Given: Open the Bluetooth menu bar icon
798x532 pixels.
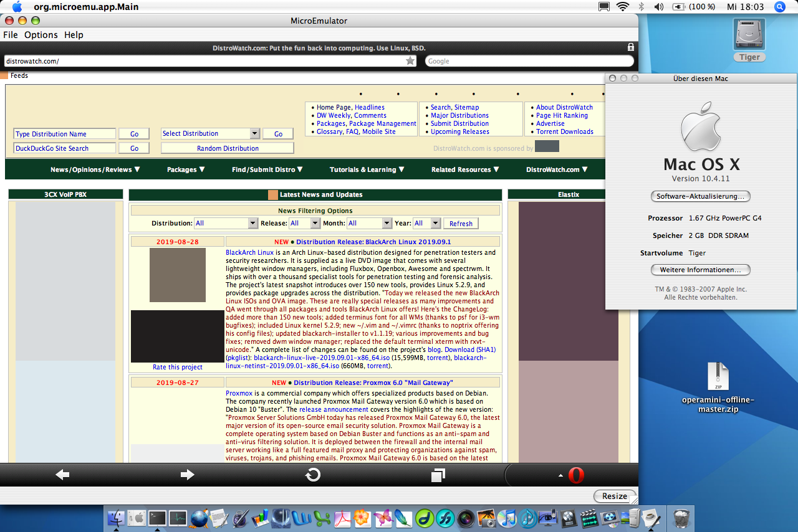Looking at the screenshot, I should [x=641, y=7].
